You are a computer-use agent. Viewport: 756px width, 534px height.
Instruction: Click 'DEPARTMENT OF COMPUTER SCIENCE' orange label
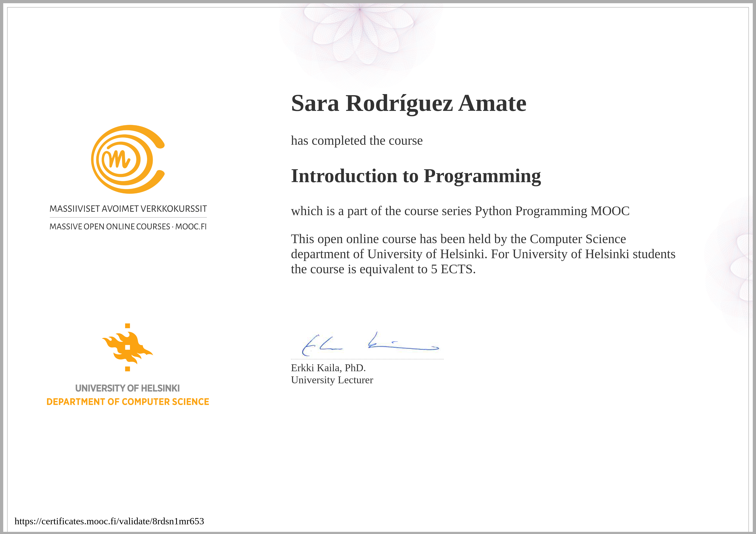click(128, 402)
